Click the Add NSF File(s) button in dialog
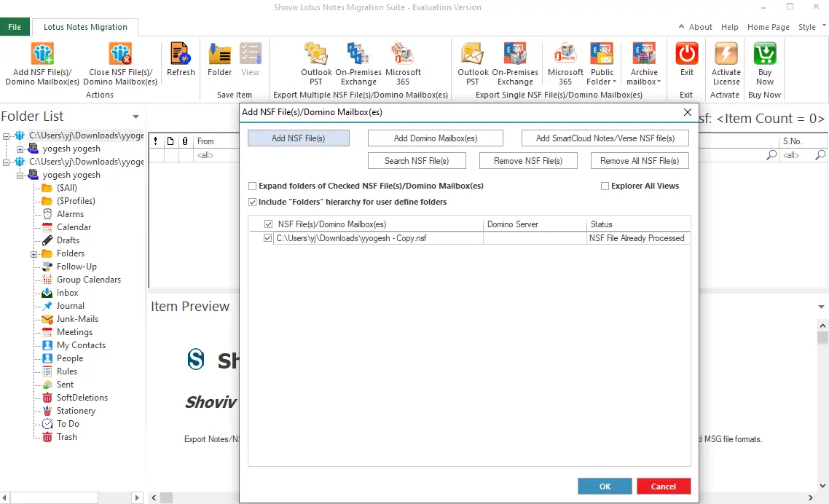This screenshot has height=504, width=829. click(298, 138)
